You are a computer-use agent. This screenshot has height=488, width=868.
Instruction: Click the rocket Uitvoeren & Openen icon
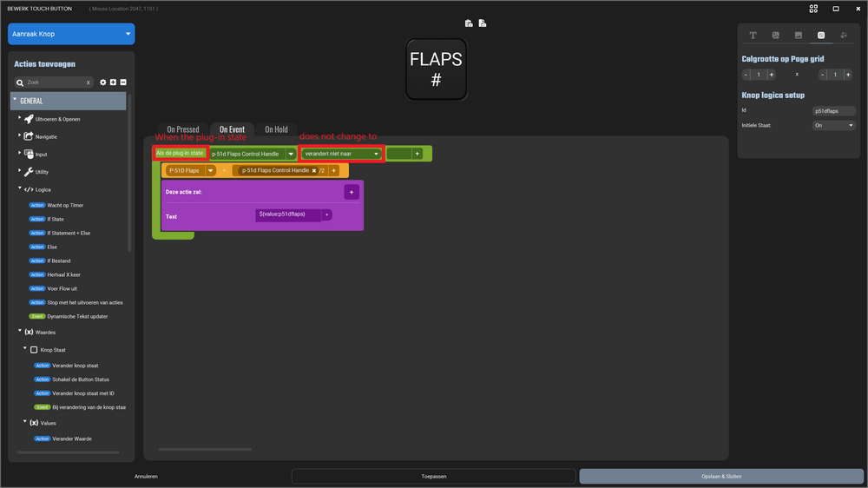click(29, 119)
